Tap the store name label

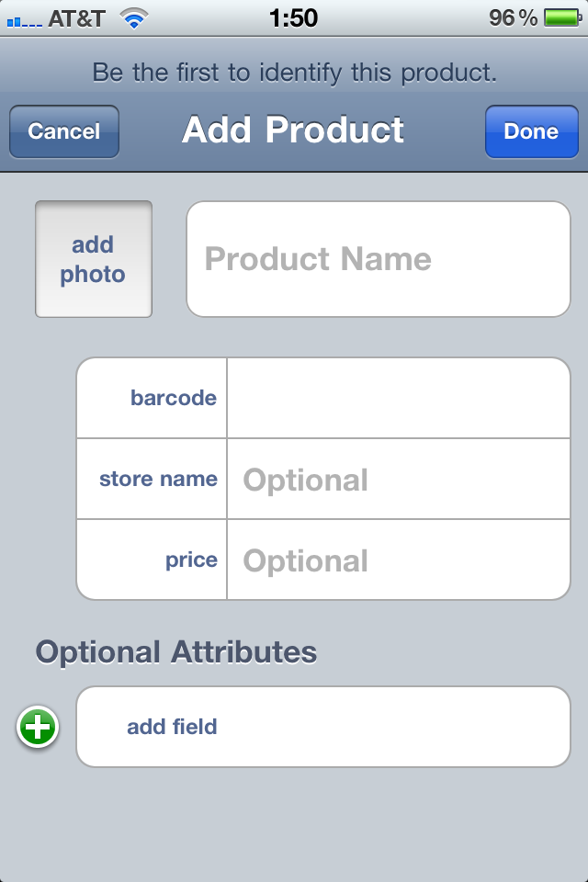click(x=158, y=479)
